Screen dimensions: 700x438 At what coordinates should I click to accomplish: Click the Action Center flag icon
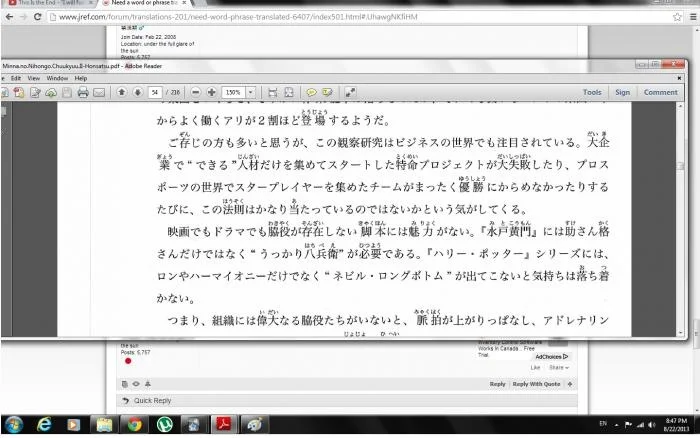pos(628,425)
